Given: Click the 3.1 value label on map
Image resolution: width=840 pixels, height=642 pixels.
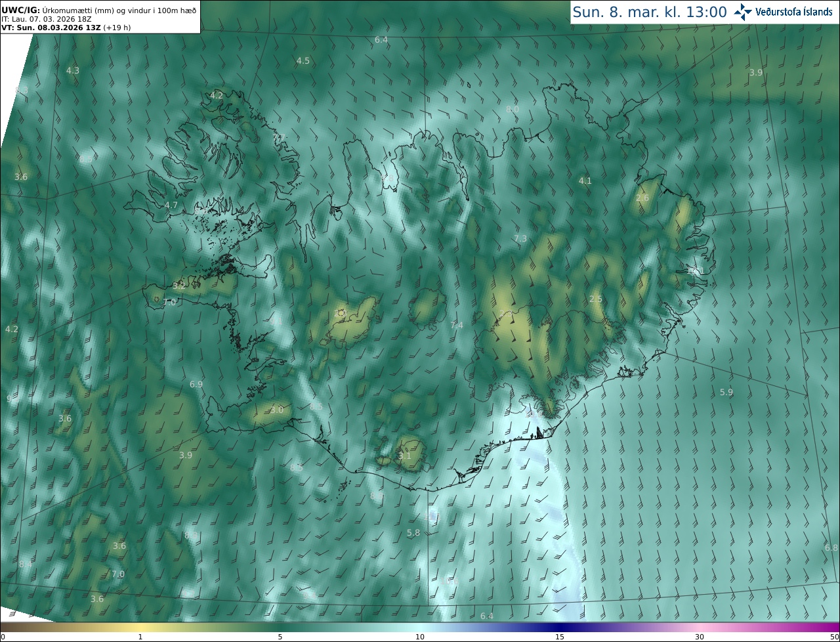Looking at the screenshot, I should [x=405, y=456].
